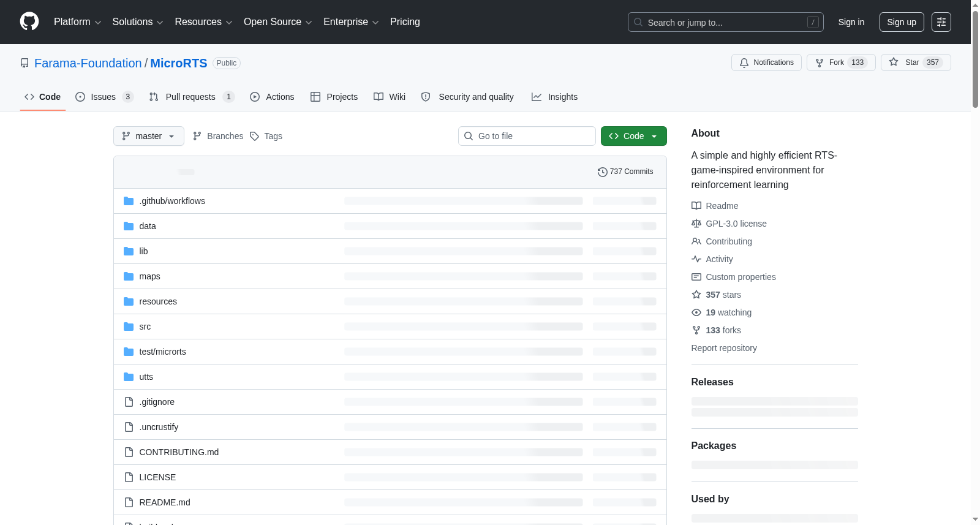
Task: Open the green Code dropdown
Action: [634, 136]
